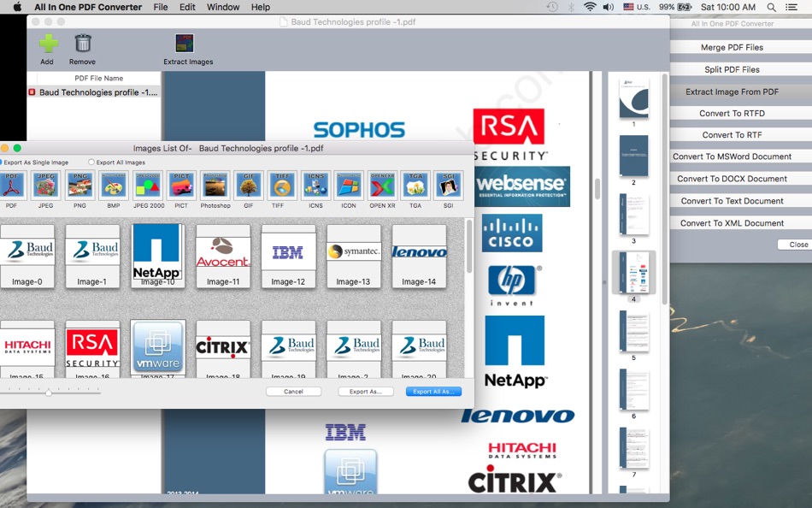
Task: Open the Apple menu
Action: tap(17, 7)
